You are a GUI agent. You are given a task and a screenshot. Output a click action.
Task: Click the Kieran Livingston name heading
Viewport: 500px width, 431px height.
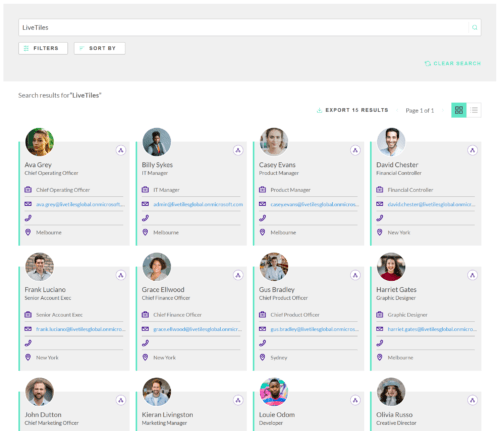click(x=167, y=415)
